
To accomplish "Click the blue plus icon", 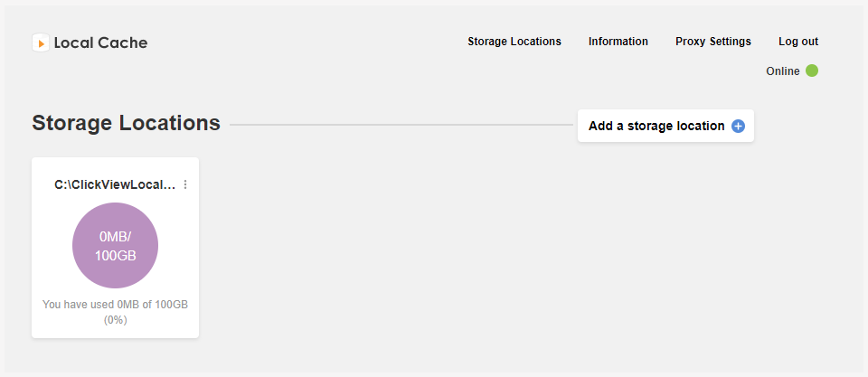I will 738,127.
